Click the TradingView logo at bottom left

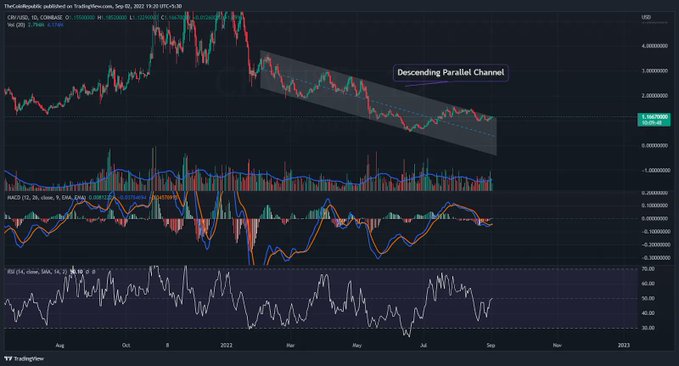click(24, 359)
